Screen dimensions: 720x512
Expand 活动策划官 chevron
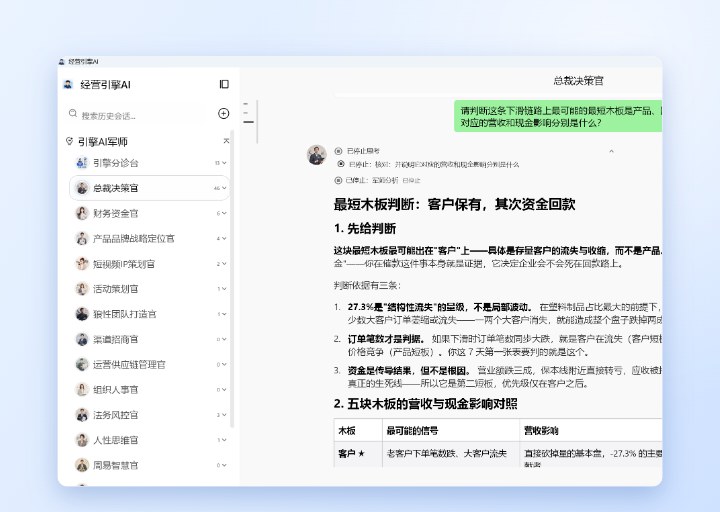point(224,289)
